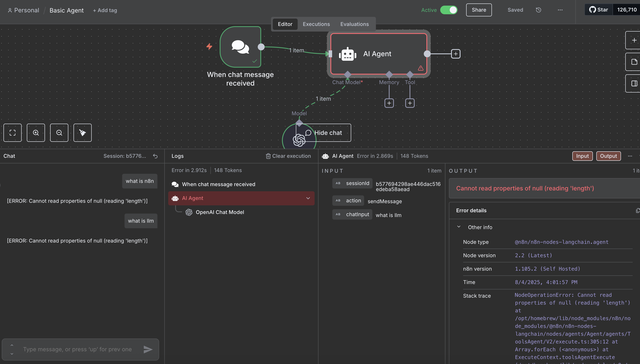Viewport: 640px width, 364px height.
Task: Select the zoom in tool on the canvas
Action: click(36, 133)
